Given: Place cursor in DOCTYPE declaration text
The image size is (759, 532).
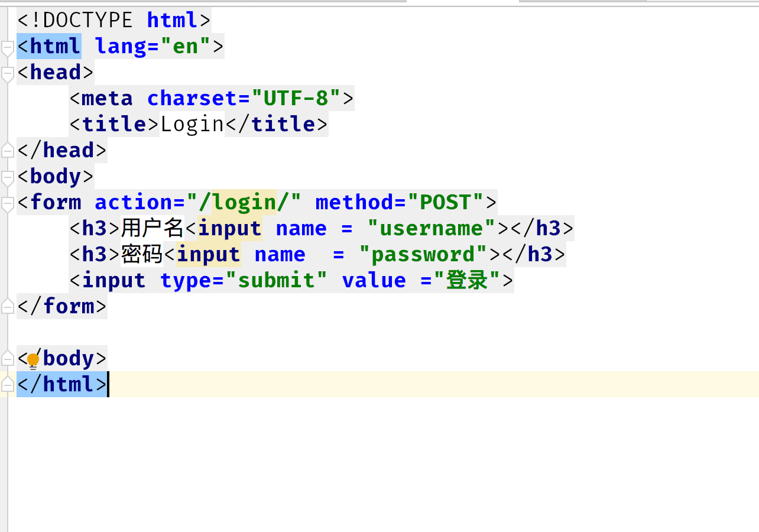Looking at the screenshot, I should pyautogui.click(x=113, y=20).
